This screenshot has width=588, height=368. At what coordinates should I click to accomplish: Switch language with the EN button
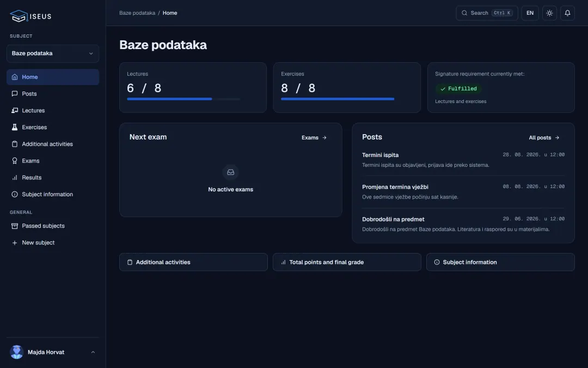tap(530, 13)
